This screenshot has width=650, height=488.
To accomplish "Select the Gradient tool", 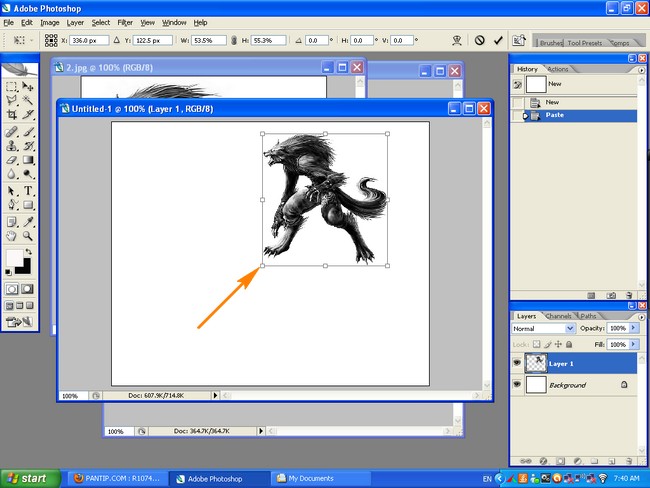I will 28,160.
